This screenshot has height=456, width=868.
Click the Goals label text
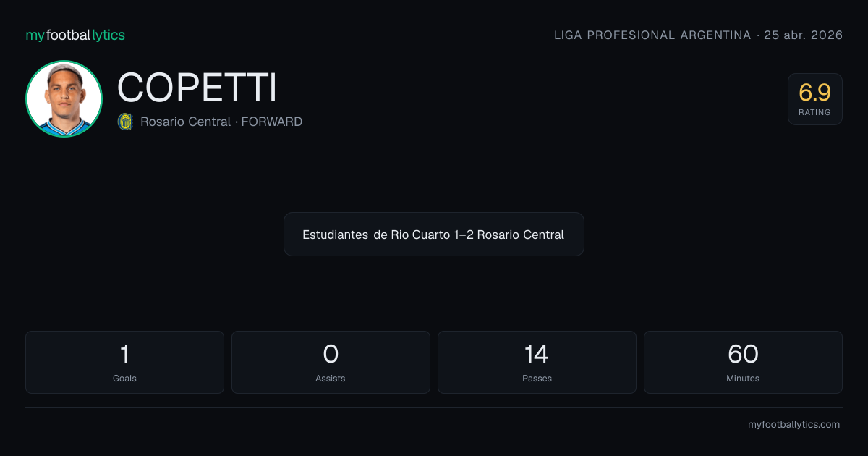124,379
